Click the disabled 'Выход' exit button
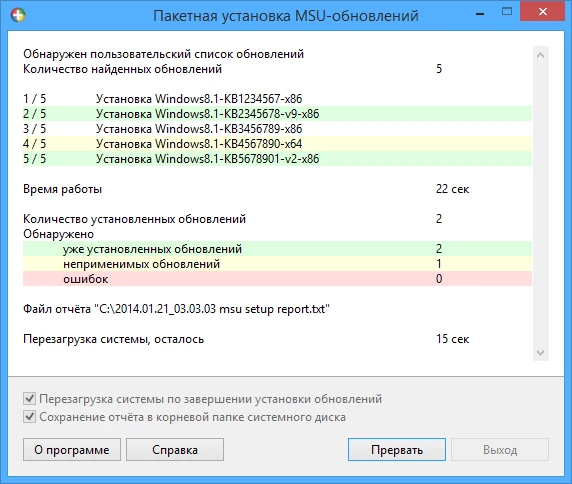 (500, 450)
